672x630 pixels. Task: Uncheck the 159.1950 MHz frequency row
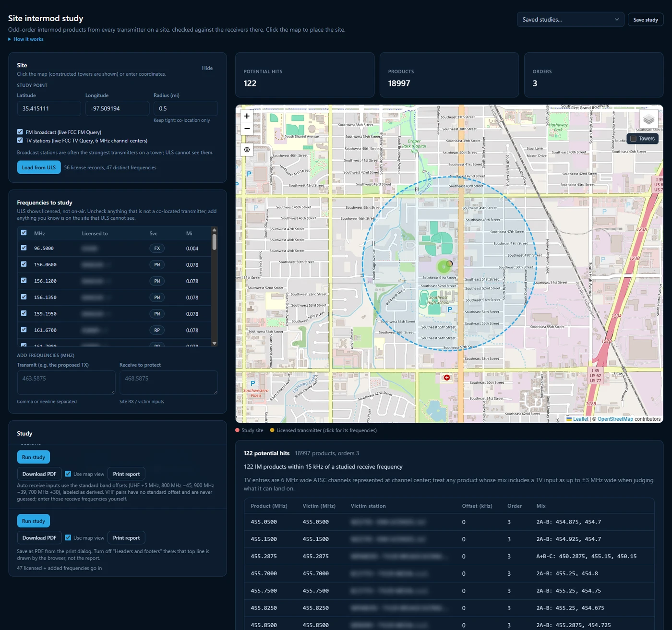click(x=24, y=313)
